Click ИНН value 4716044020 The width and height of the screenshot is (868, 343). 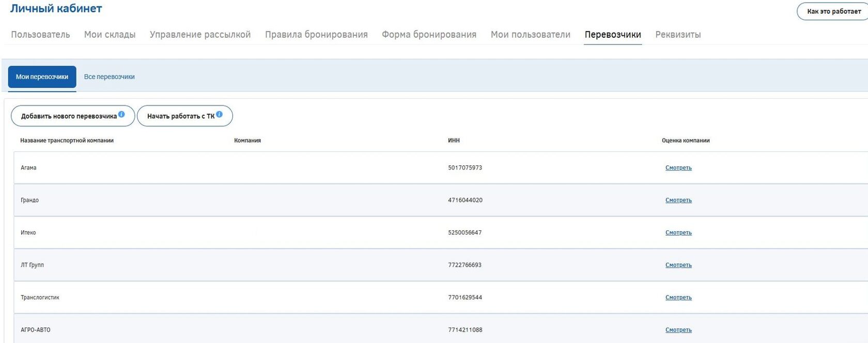click(x=465, y=200)
